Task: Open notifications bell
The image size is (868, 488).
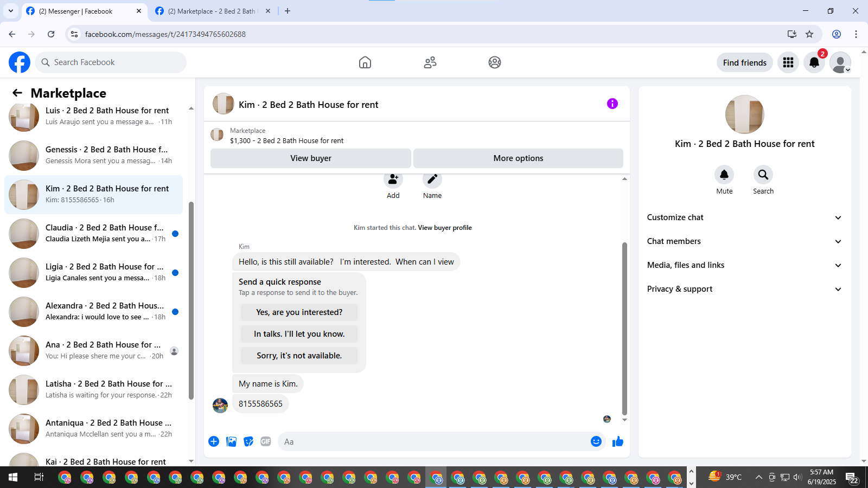Action: click(x=814, y=62)
